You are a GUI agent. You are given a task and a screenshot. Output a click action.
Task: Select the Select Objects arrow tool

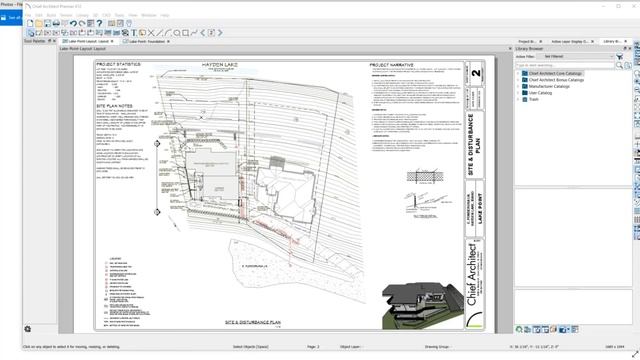point(31,33)
